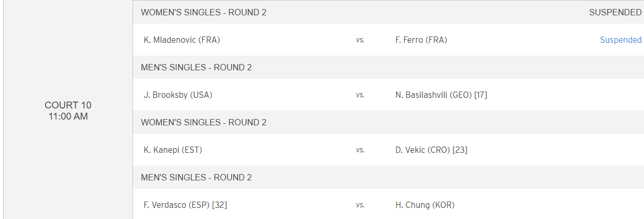The height and width of the screenshot is (219, 644).
Task: Click the Women's Singles header above Kanepi match
Action: [x=204, y=122]
